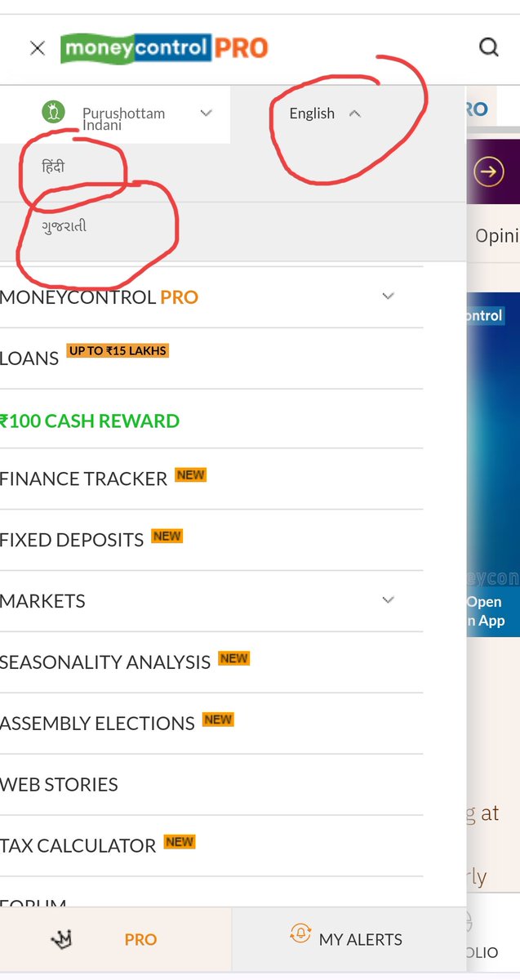Tap the green user avatar icon
Viewport: 520px width, 980px height.
(x=54, y=111)
